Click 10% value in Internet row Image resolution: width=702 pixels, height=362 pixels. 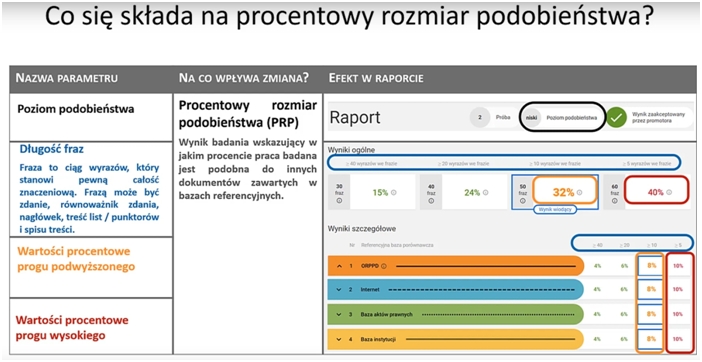[x=678, y=290]
